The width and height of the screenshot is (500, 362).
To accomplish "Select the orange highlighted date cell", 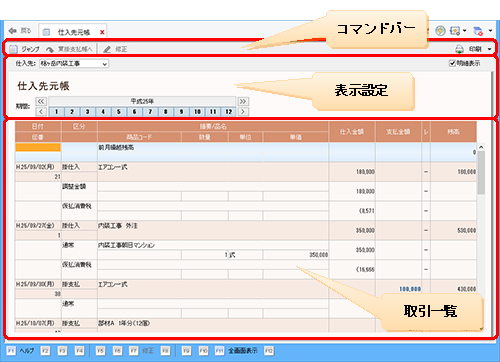I will [x=38, y=147].
